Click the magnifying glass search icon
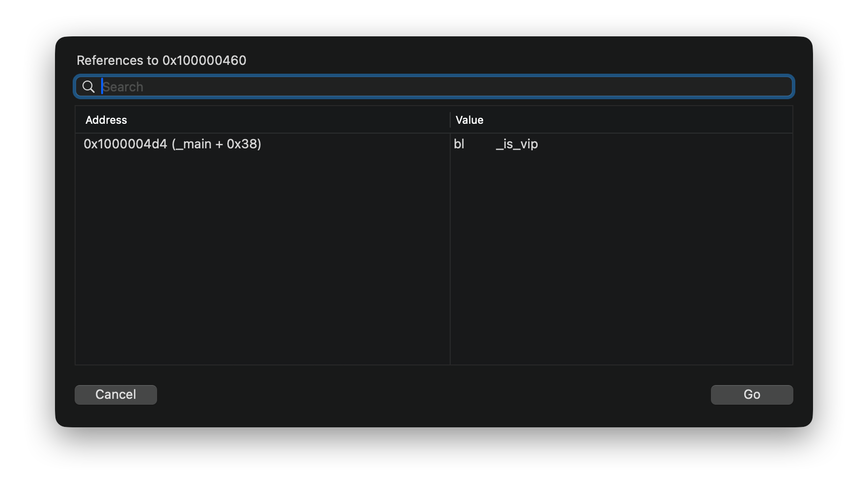Viewport: 868px width, 501px height. pyautogui.click(x=88, y=87)
